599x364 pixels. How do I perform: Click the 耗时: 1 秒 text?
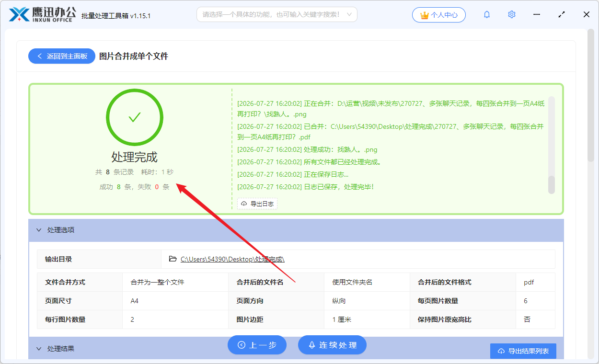157,172
